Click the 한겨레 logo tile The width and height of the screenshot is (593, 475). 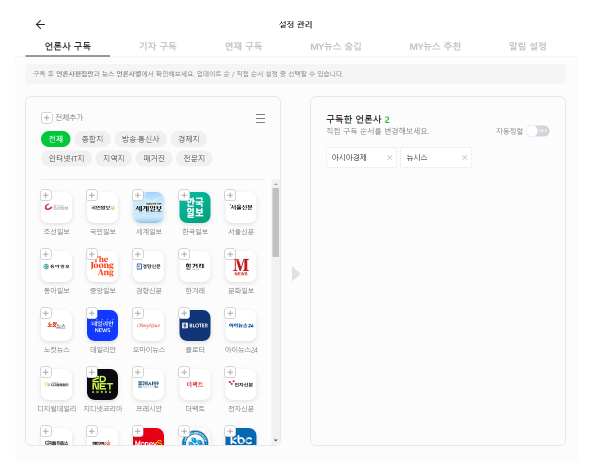point(195,267)
